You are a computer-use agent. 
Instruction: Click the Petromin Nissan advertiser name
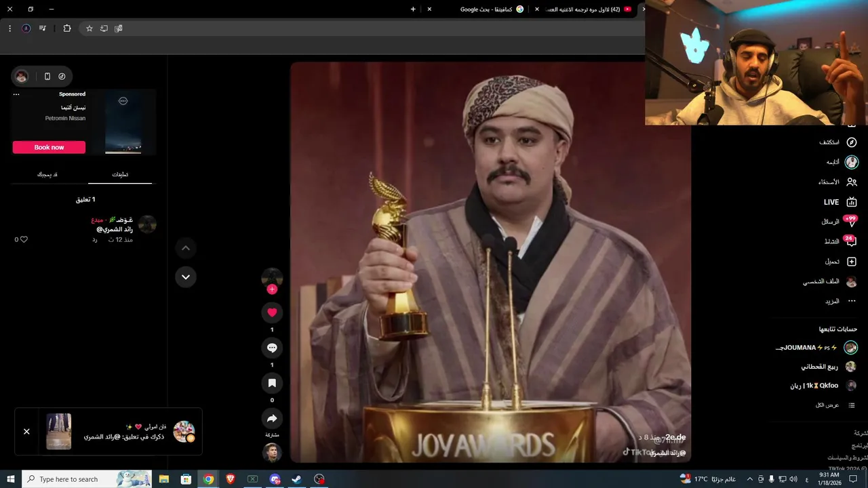(65, 118)
